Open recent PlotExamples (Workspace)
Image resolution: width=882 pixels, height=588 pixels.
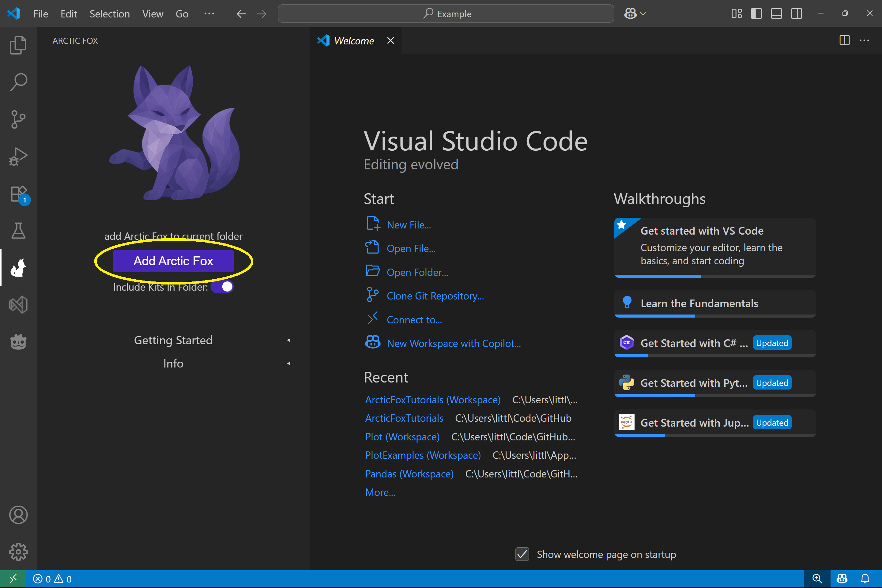point(423,455)
